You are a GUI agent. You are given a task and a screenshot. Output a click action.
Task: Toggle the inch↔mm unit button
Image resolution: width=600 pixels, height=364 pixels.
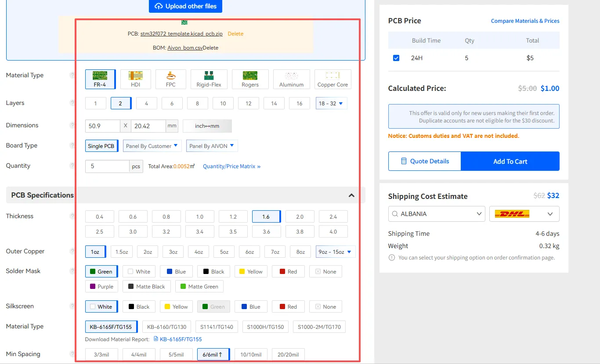(207, 126)
